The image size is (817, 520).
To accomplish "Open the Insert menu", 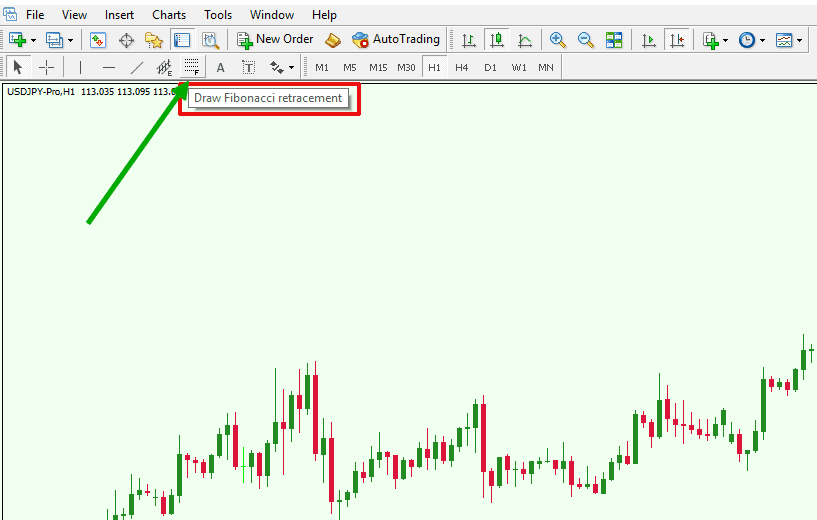I will coord(119,15).
